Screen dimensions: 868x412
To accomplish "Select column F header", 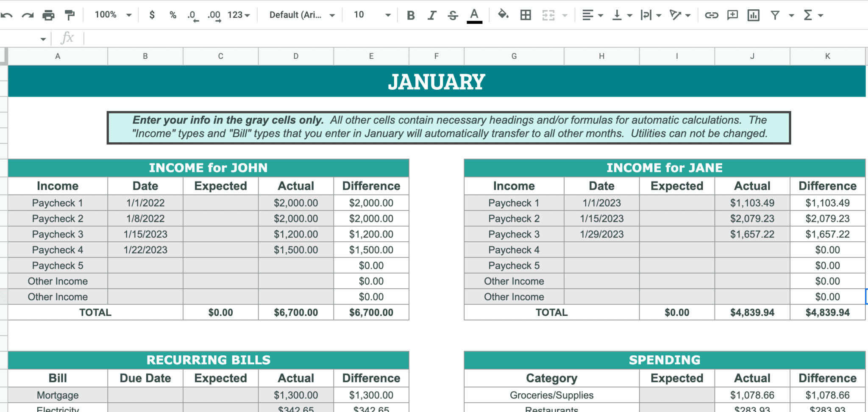I will [x=436, y=56].
